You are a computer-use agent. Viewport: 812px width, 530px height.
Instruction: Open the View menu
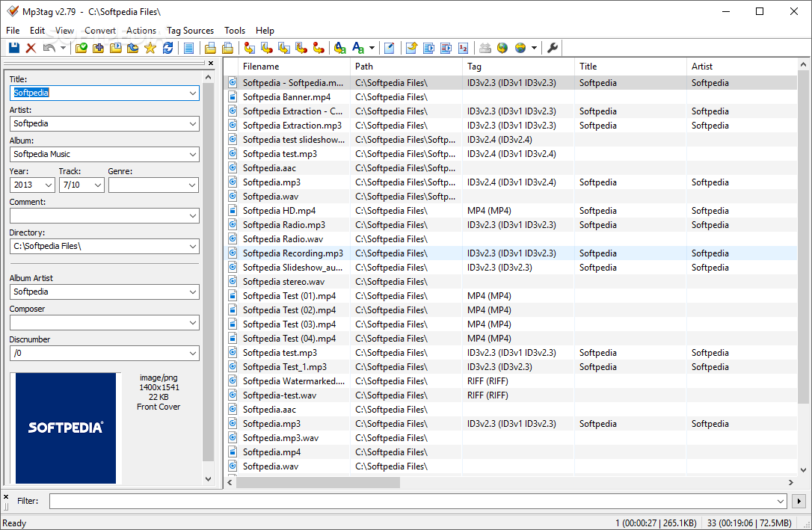coord(65,31)
